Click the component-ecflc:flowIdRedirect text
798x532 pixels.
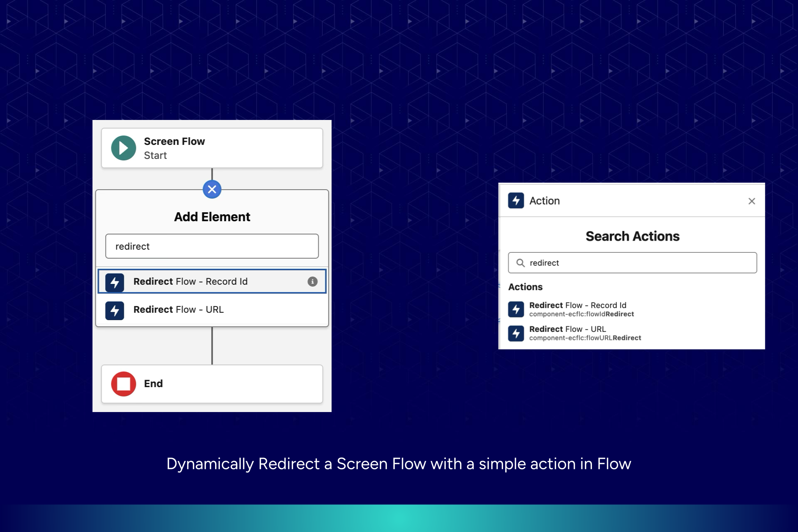pos(581,314)
